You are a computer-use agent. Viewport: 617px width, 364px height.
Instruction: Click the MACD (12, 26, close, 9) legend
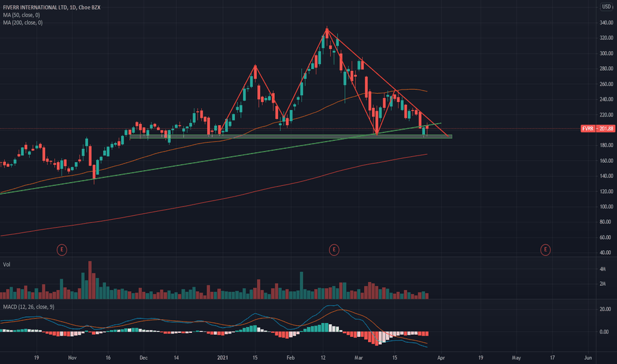(28, 307)
